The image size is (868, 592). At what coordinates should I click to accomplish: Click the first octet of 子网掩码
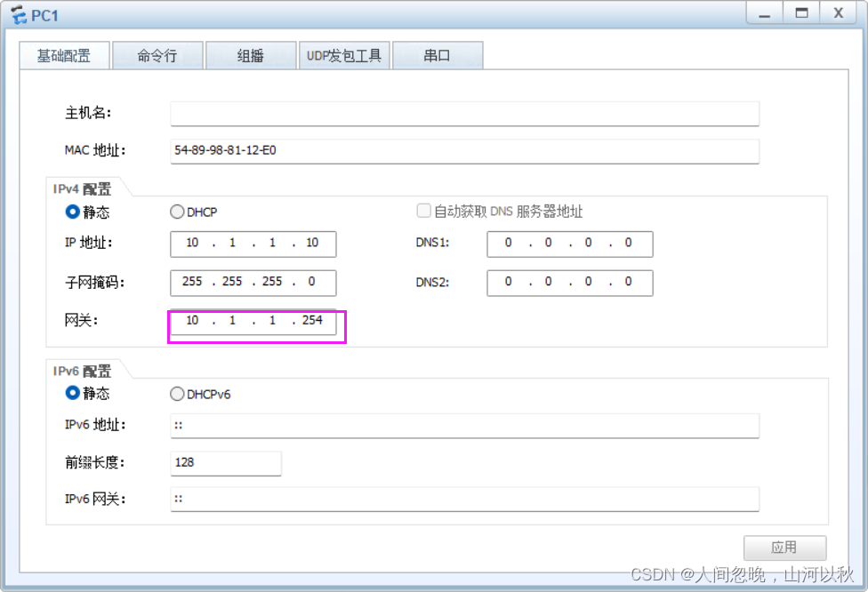tap(192, 282)
